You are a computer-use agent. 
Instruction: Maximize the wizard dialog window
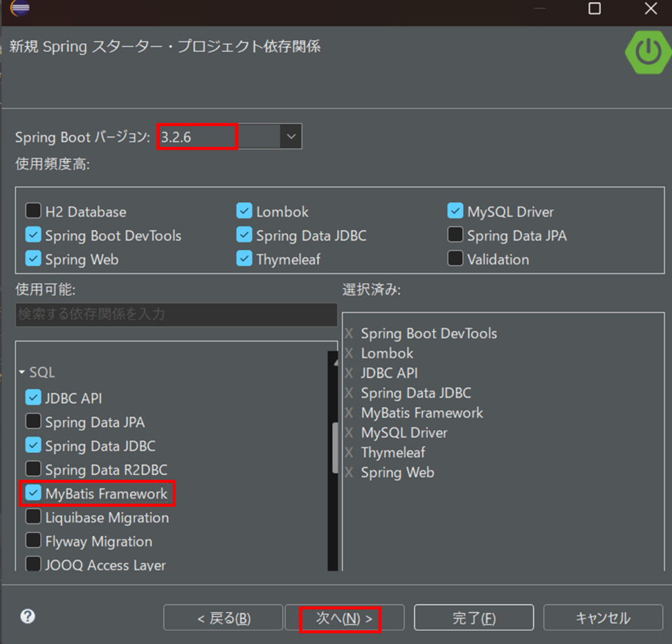click(x=595, y=8)
